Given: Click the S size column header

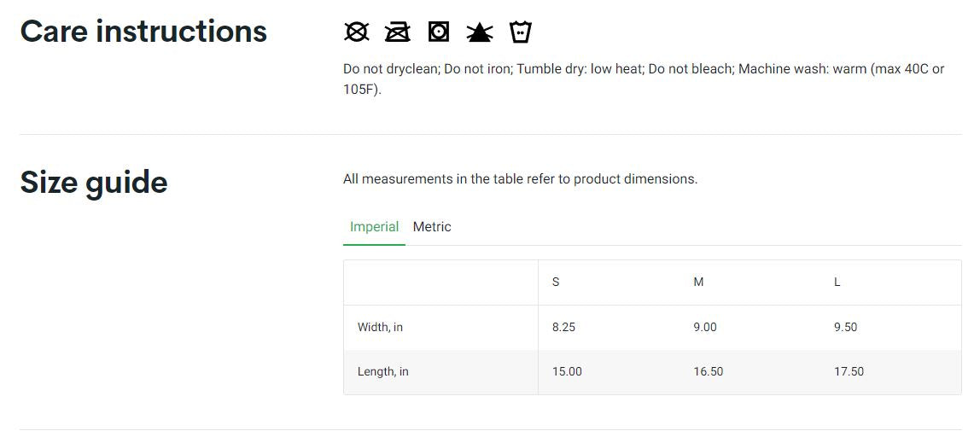Looking at the screenshot, I should (556, 282).
